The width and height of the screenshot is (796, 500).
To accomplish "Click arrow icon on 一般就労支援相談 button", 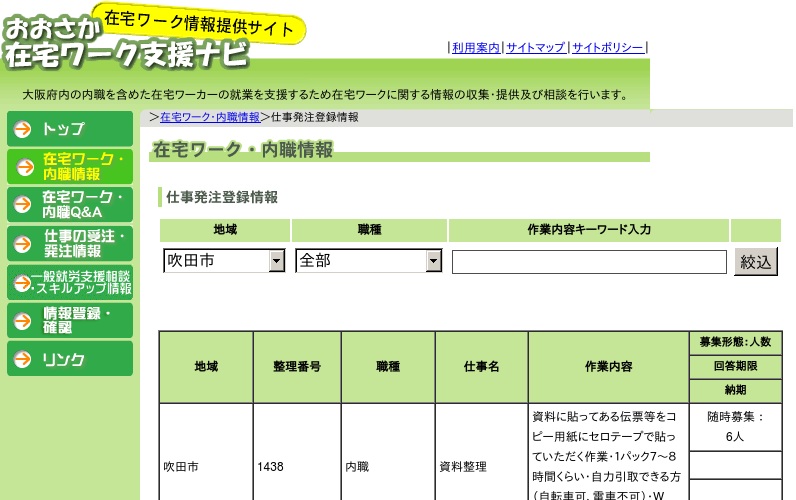I will (x=20, y=282).
